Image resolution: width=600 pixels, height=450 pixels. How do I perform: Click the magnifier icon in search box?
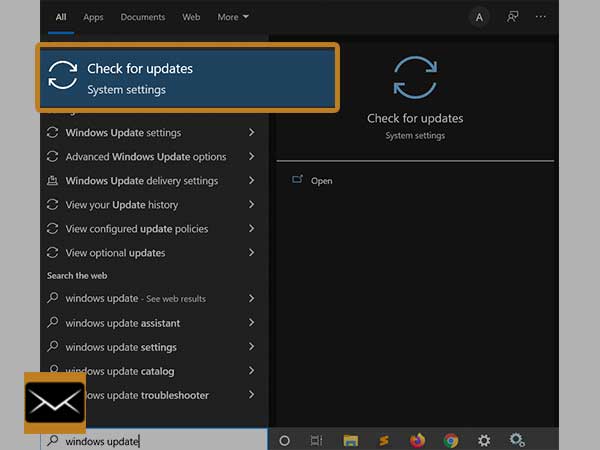53,440
